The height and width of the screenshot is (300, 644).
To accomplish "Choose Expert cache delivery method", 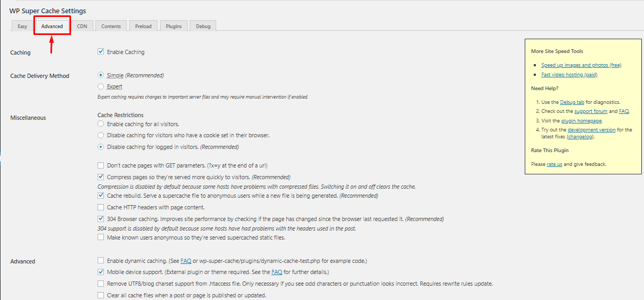I will [101, 86].
